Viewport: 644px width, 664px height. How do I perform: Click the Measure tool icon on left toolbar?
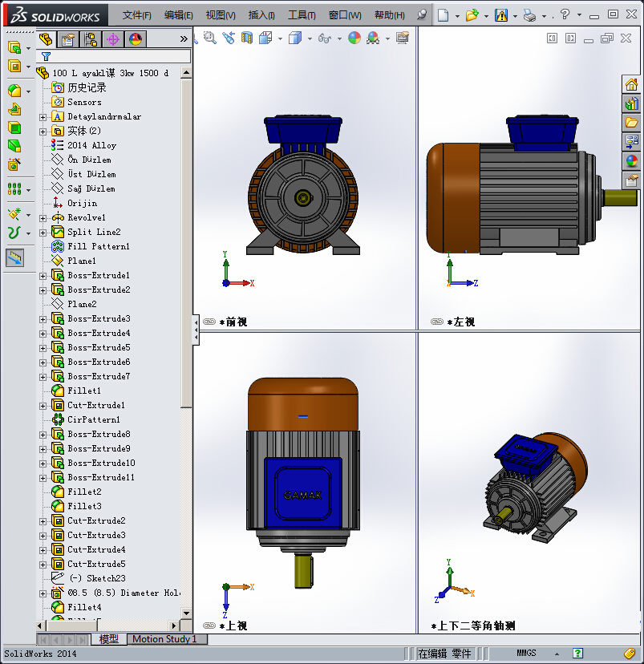point(14,257)
